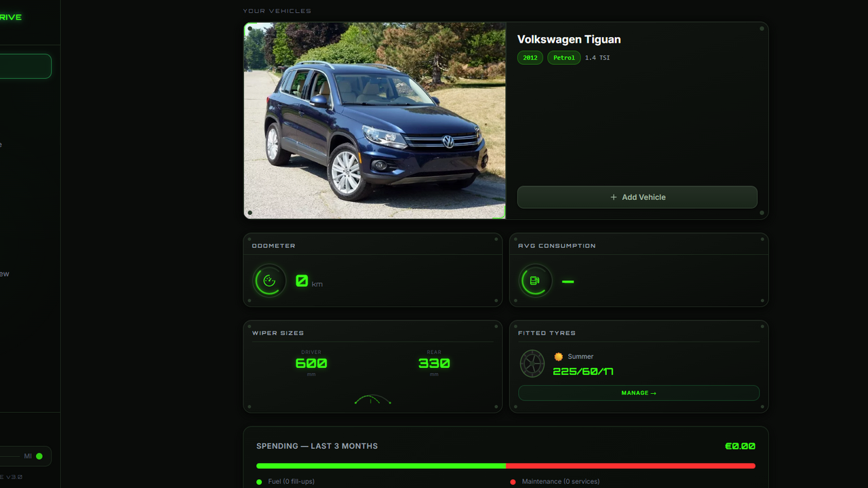Click the WIPER SIZES card heading

pos(278,333)
